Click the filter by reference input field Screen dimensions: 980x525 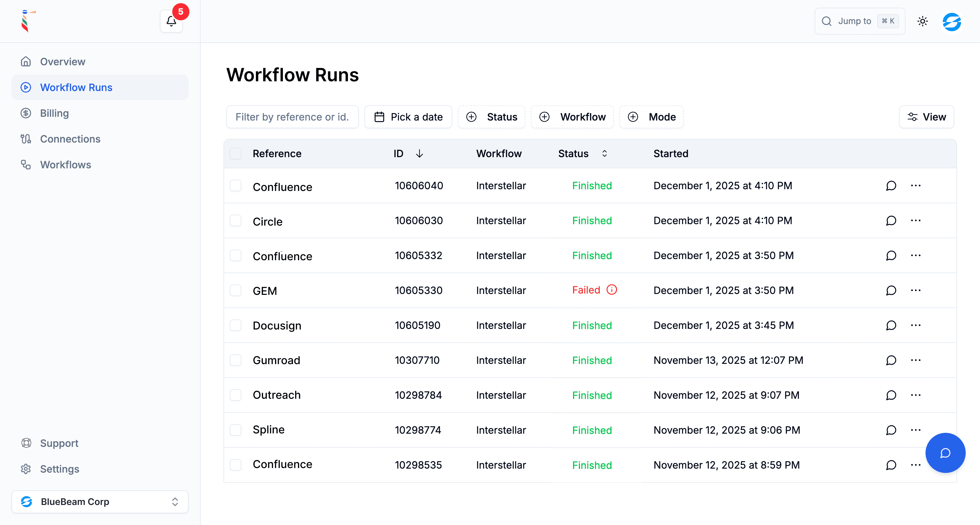pyautogui.click(x=292, y=117)
